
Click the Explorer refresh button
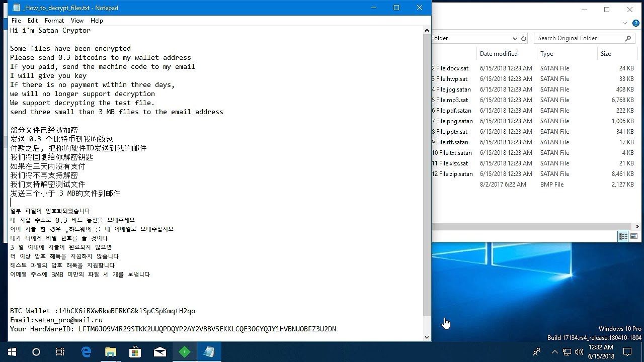point(524,38)
